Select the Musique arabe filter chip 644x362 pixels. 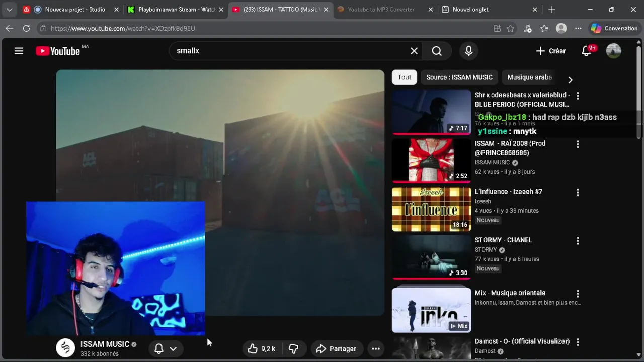click(529, 77)
